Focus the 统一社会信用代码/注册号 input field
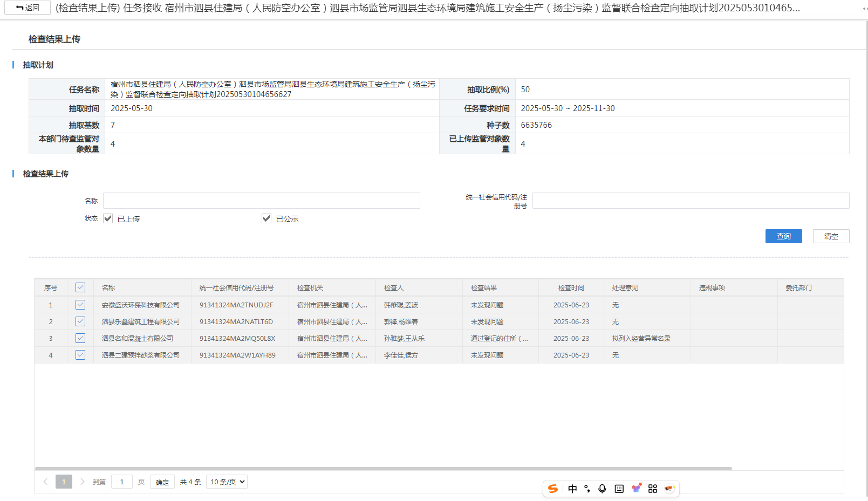Screen dimensions: 868x501 click(691, 201)
